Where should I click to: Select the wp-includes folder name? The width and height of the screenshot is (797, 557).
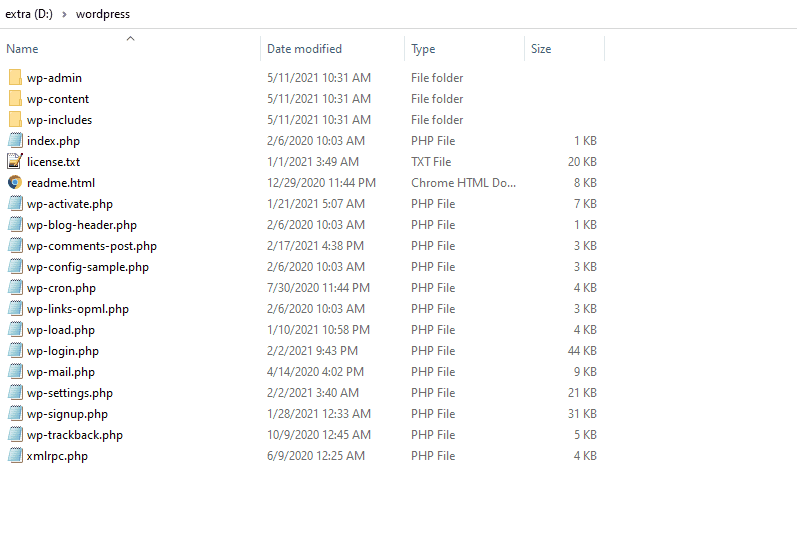click(59, 119)
